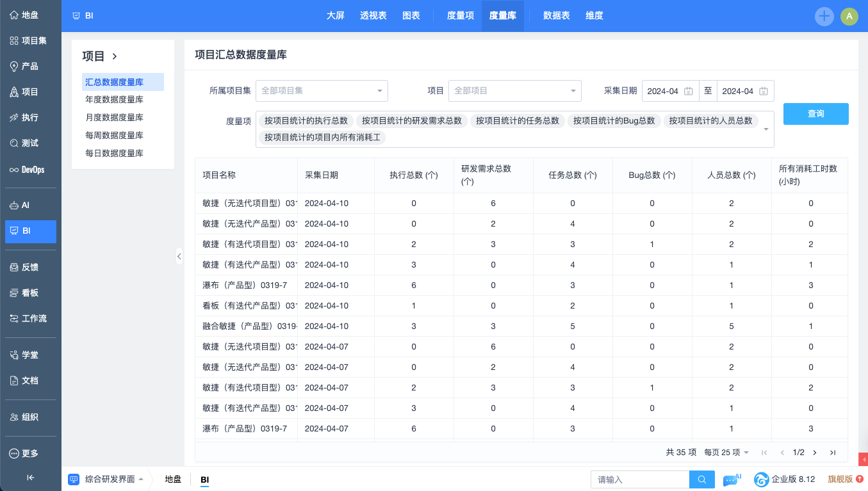Click the 瀑布（产品型）0319-7 row dated 2024-04-10
Screen dimensions: 868x491
tap(521, 286)
